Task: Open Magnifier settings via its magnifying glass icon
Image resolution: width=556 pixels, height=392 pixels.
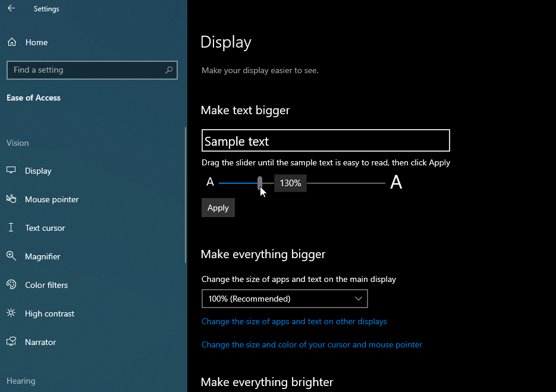Action: [x=12, y=256]
